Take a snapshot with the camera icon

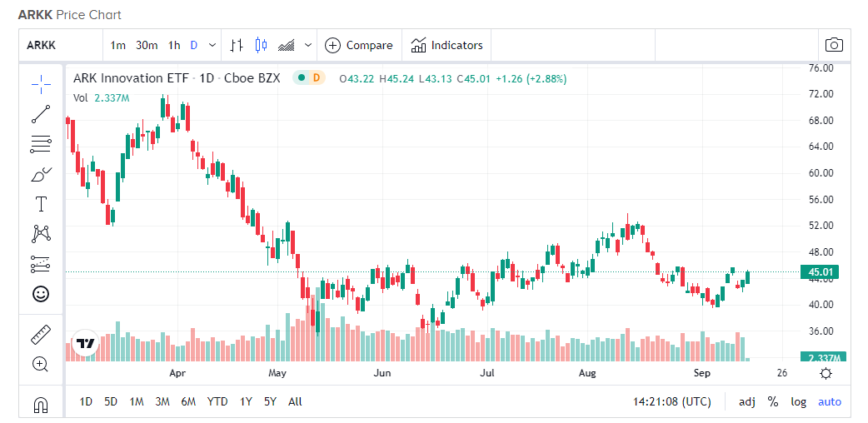pyautogui.click(x=834, y=45)
